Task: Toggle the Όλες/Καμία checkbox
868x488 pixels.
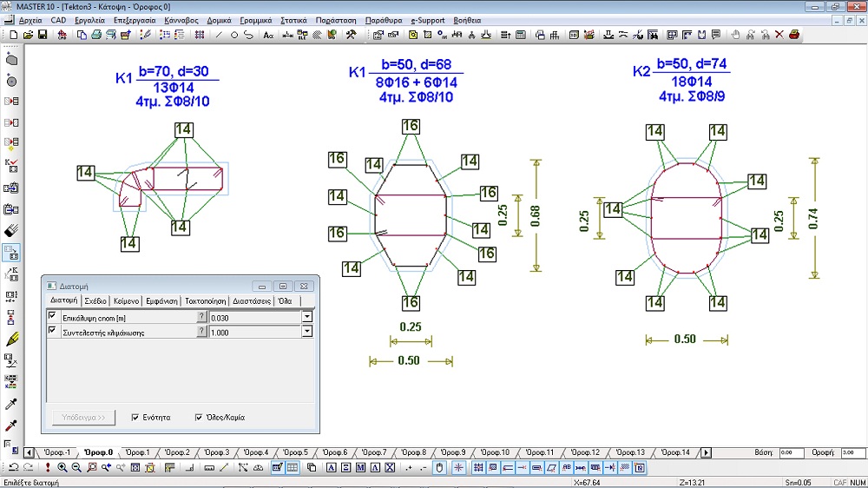Action: pos(199,417)
